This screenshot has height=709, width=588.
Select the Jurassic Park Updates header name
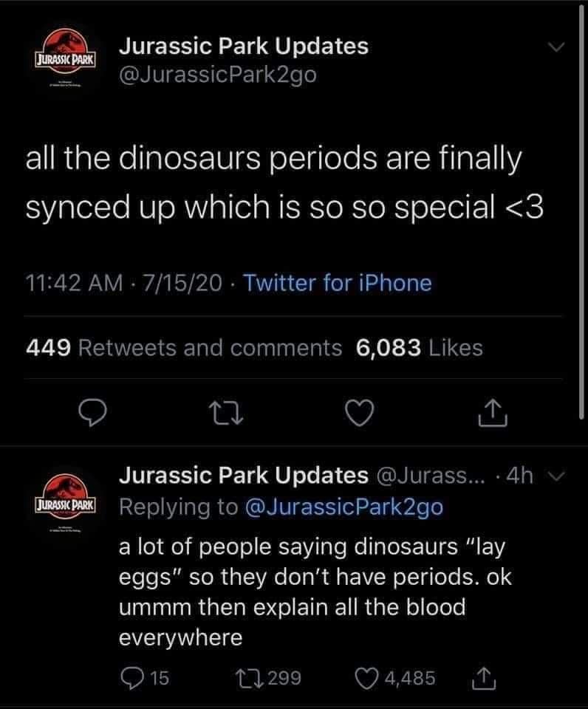point(244,46)
